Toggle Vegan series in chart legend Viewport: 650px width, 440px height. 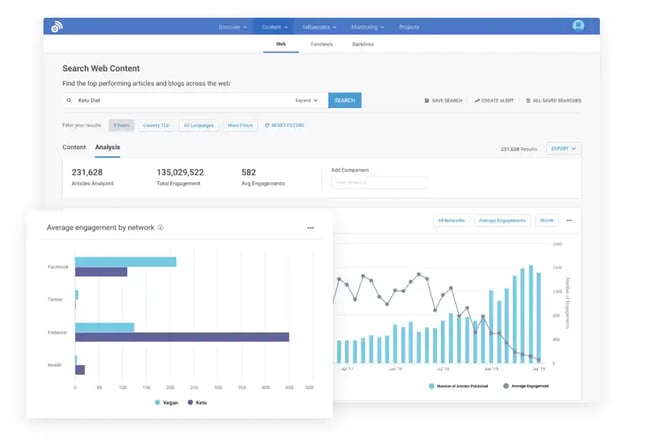(x=160, y=402)
